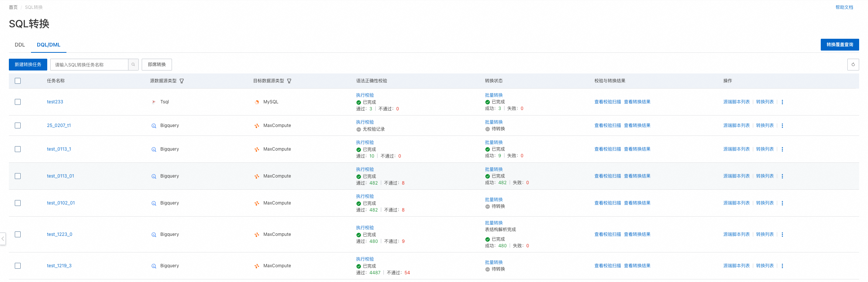Start 批量转换 for test_1223_0
The height and width of the screenshot is (282, 868).
click(494, 223)
